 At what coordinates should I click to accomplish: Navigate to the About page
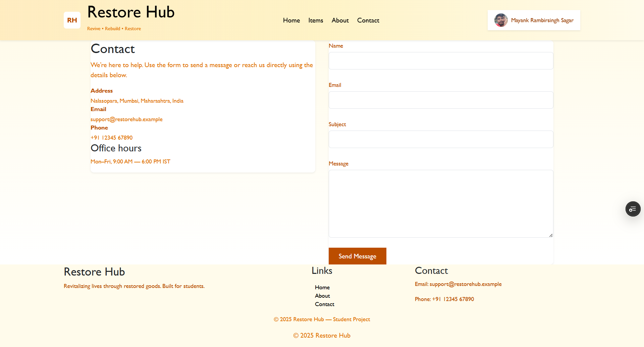340,20
